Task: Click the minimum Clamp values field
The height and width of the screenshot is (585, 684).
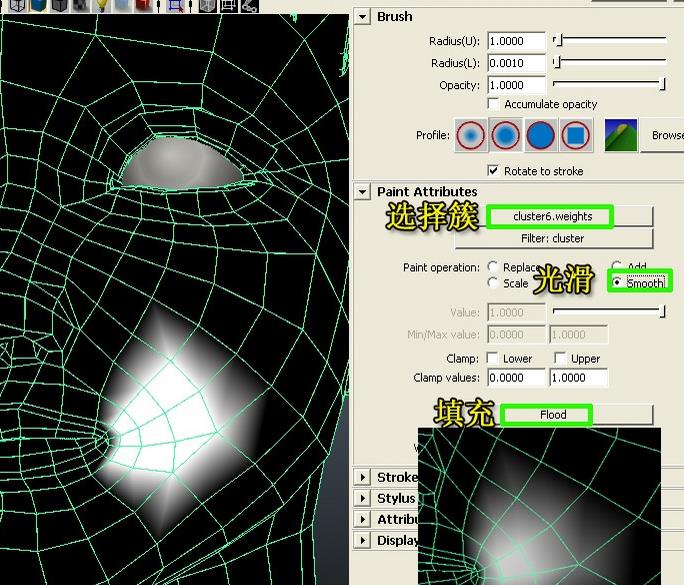Action: pyautogui.click(x=516, y=377)
